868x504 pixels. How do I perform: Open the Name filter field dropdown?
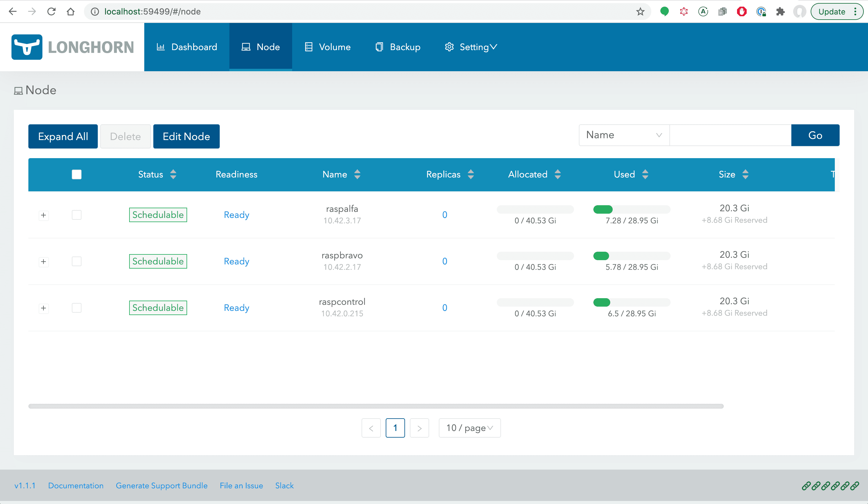pos(624,135)
